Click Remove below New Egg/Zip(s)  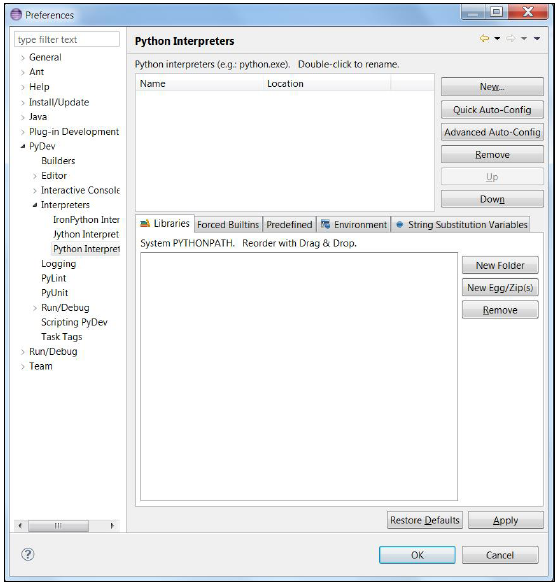[x=500, y=310]
